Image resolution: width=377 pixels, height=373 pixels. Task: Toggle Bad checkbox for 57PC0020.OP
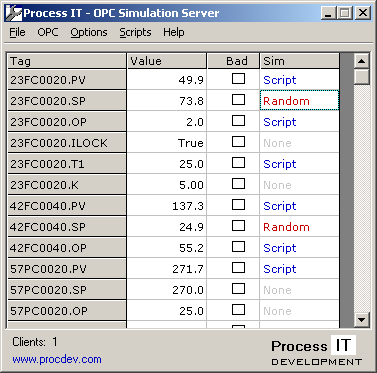[238, 310]
